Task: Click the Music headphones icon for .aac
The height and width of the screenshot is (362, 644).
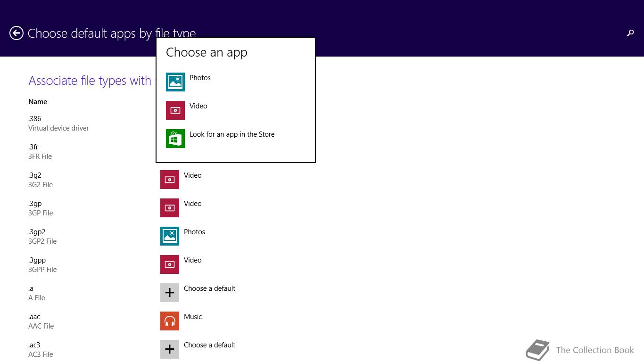Action: tap(170, 321)
